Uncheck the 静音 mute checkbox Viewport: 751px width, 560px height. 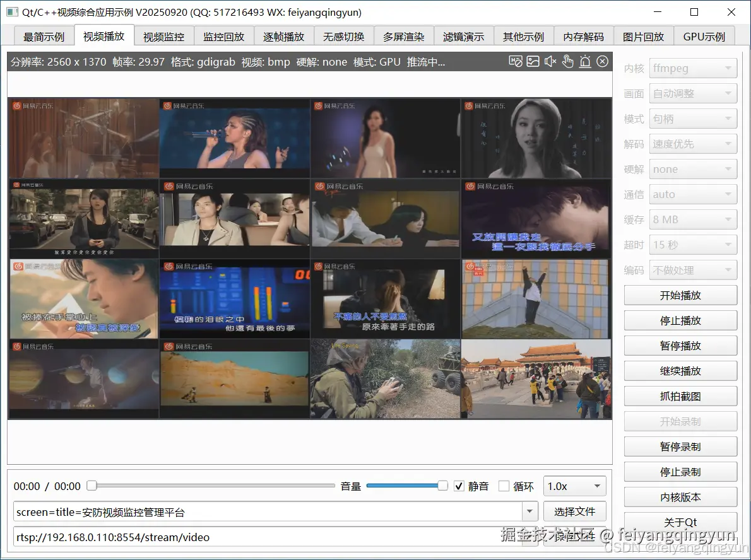coord(459,486)
